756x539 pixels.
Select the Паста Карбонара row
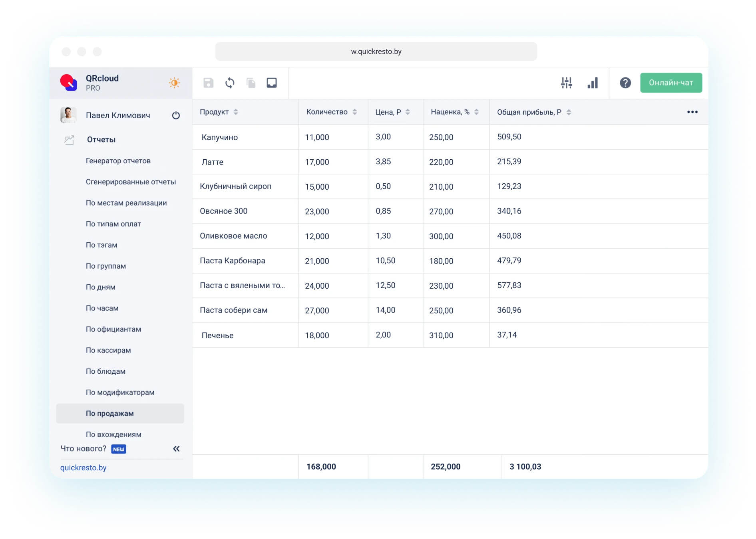[x=233, y=261]
